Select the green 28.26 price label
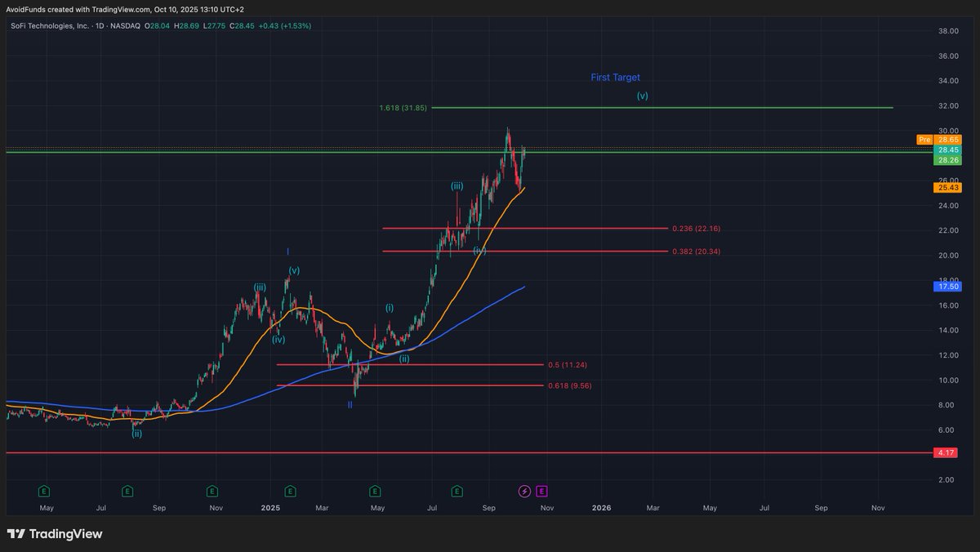This screenshot has height=552, width=980. [x=947, y=160]
